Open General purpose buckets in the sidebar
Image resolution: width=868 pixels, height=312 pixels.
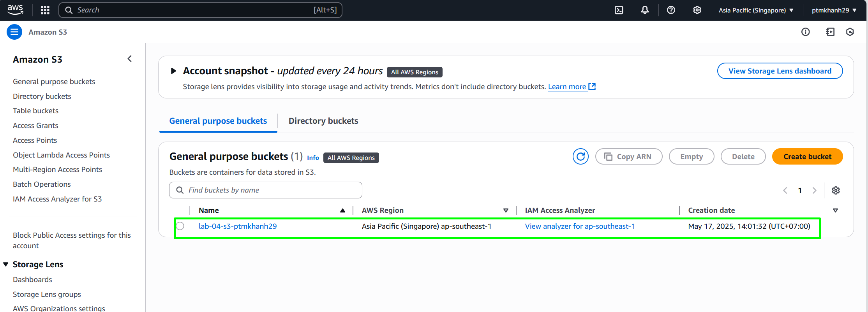(54, 81)
